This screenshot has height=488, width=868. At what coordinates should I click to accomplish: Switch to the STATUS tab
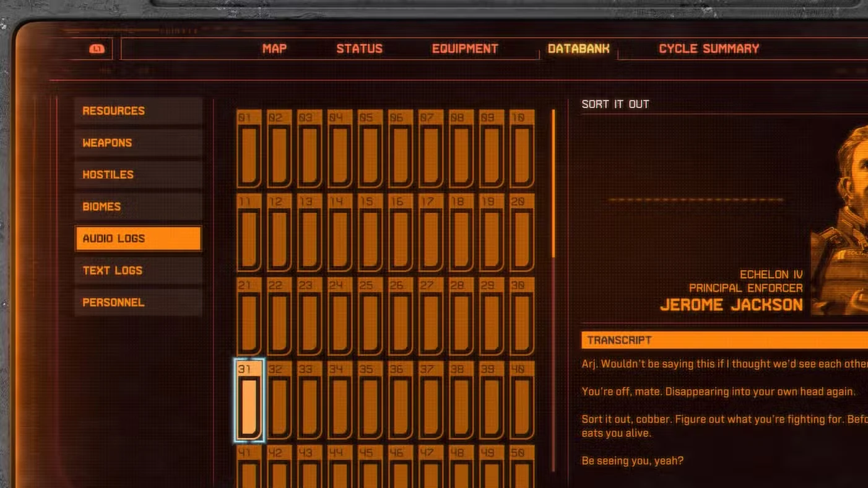359,49
